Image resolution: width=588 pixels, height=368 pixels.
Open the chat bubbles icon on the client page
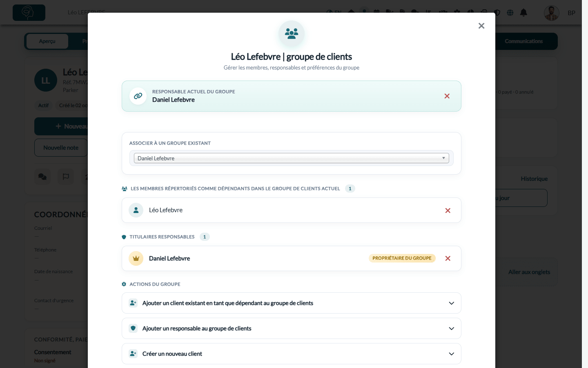42,177
